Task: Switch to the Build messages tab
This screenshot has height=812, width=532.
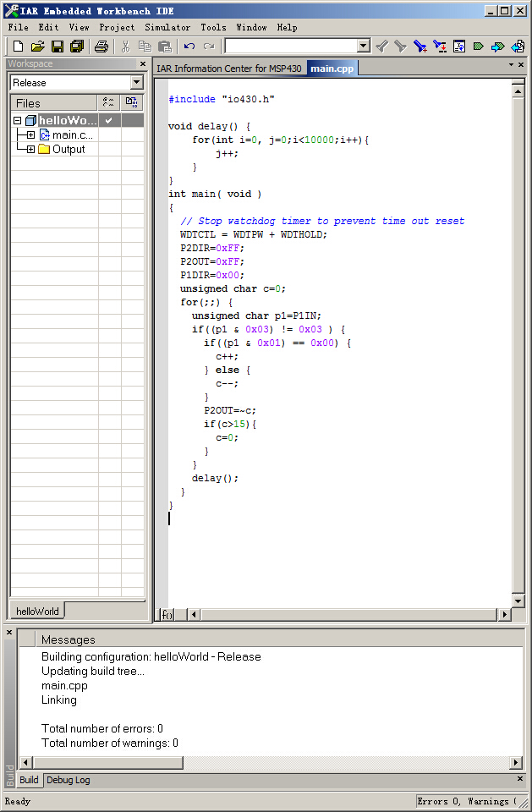Action: pyautogui.click(x=29, y=780)
